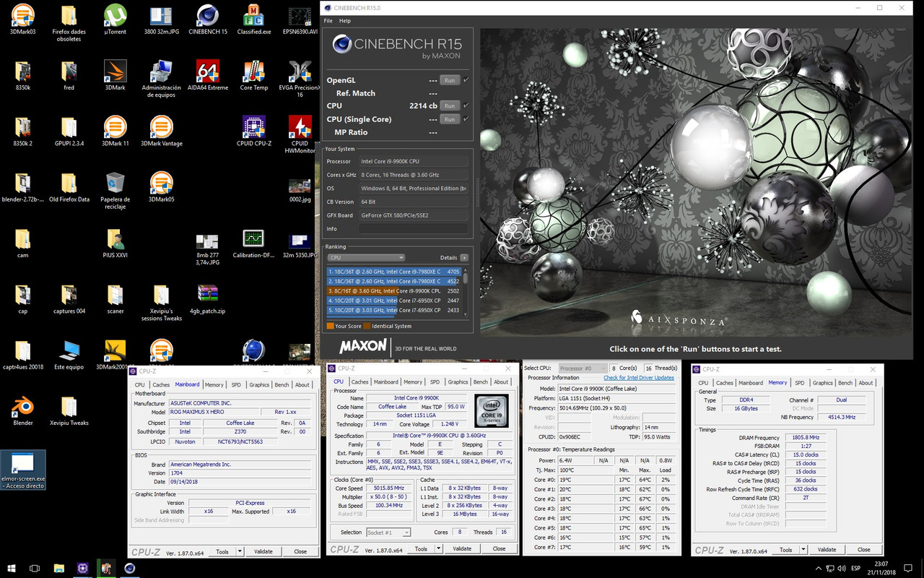This screenshot has height=578, width=924.
Task: Click the Check for Intel Driver Updates link
Action: pyautogui.click(x=639, y=378)
